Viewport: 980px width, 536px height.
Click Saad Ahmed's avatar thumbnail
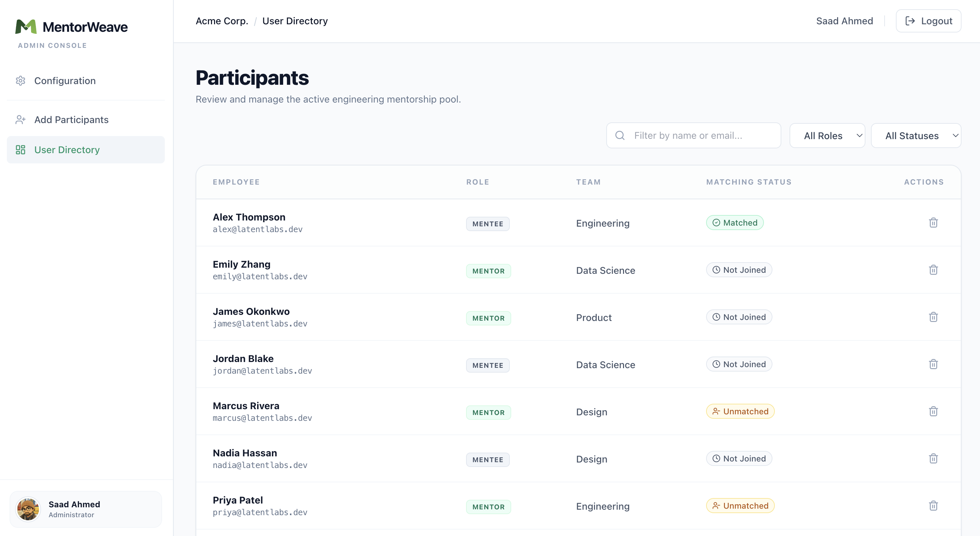28,509
